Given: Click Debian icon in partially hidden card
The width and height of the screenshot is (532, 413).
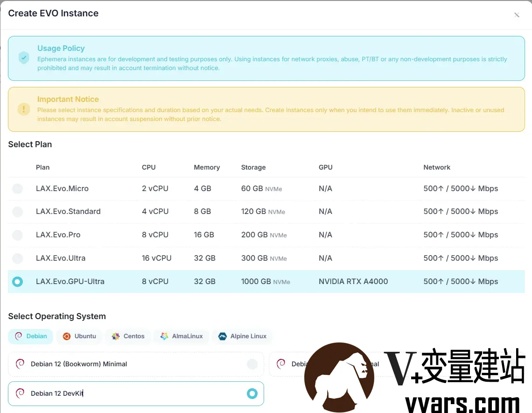Looking at the screenshot, I should tap(281, 364).
